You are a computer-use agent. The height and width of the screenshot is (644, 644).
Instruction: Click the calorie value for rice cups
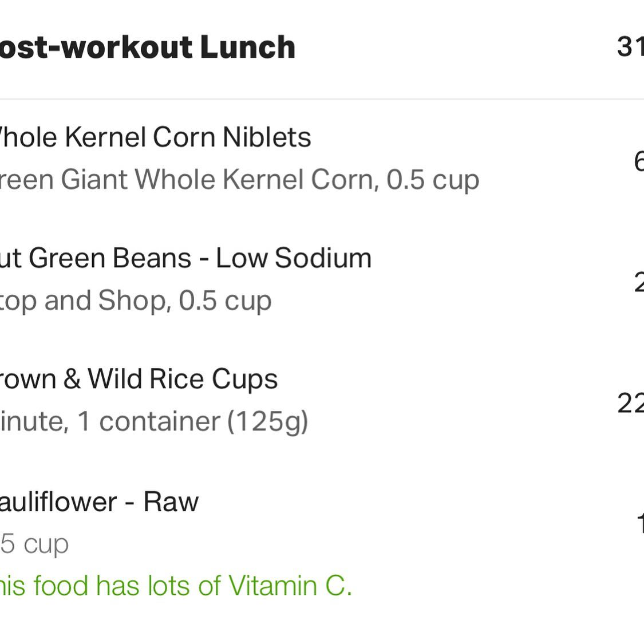tap(631, 403)
